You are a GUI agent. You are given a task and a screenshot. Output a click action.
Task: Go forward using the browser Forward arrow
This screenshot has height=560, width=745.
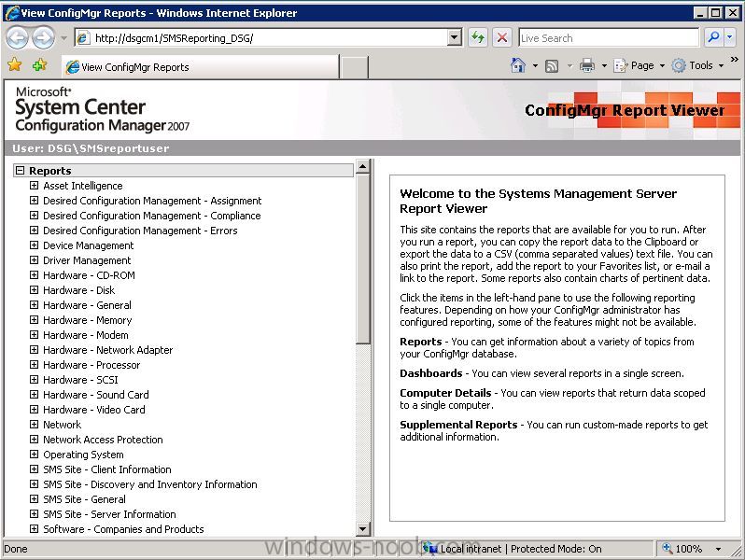point(44,38)
